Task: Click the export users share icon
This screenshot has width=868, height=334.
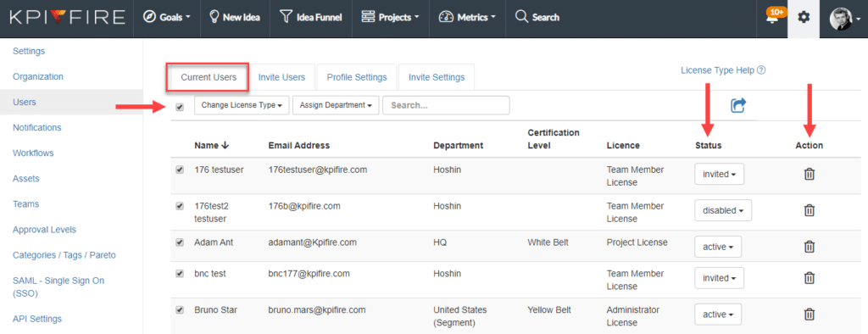Action: click(738, 105)
